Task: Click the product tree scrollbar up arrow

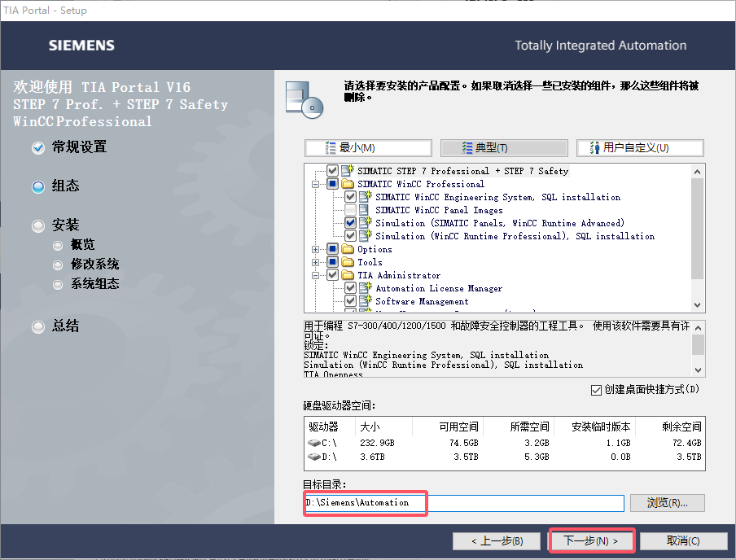Action: tap(698, 171)
